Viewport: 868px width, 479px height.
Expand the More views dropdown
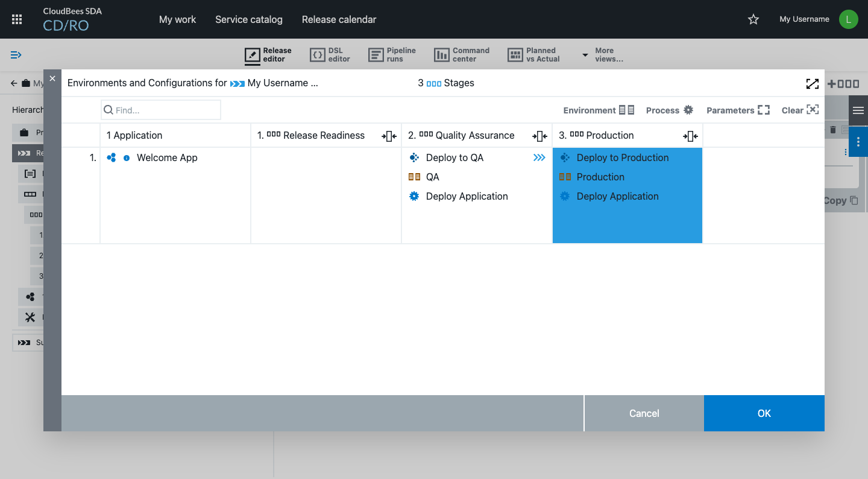click(x=602, y=55)
